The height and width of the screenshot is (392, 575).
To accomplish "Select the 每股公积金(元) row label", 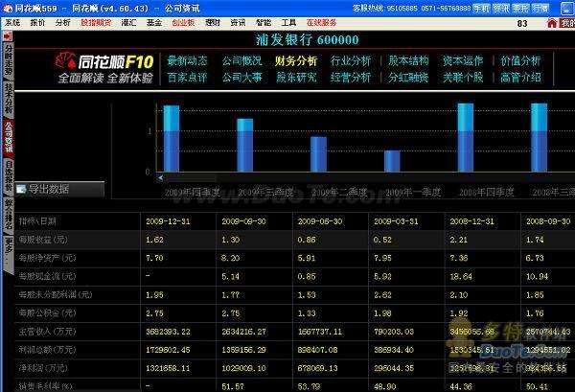I will [x=47, y=313].
